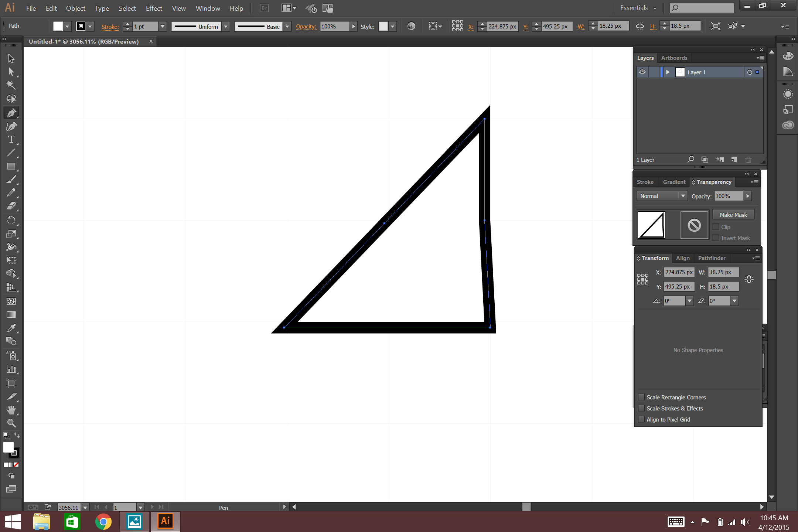This screenshot has height=532, width=798.
Task: Select the Pen tool
Action: click(x=11, y=112)
